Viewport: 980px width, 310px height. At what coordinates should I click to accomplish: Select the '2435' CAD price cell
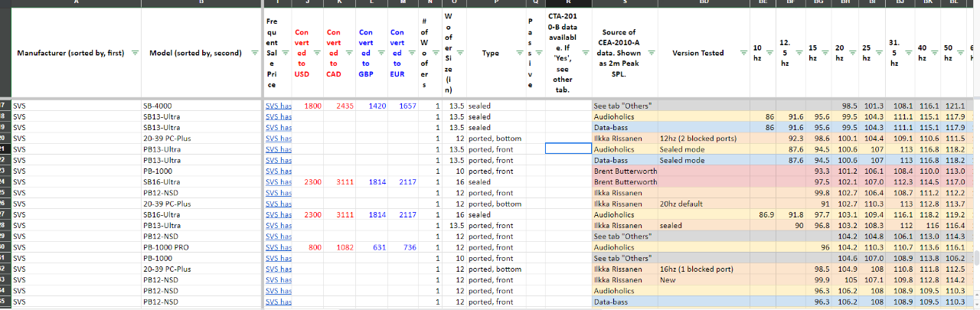click(x=339, y=105)
